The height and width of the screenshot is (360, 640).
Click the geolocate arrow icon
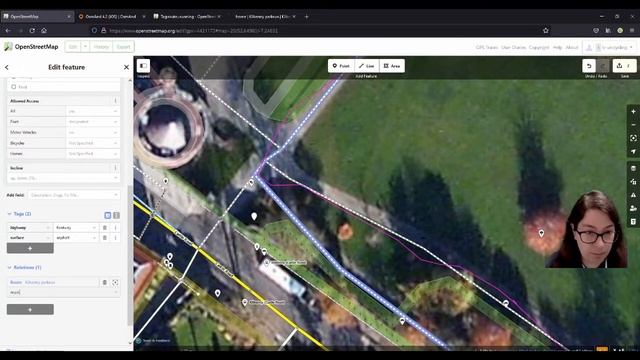point(633,151)
